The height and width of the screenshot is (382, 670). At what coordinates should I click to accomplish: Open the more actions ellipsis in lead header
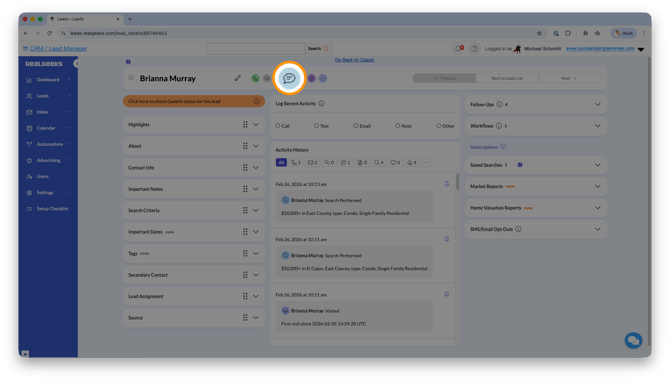click(x=323, y=78)
